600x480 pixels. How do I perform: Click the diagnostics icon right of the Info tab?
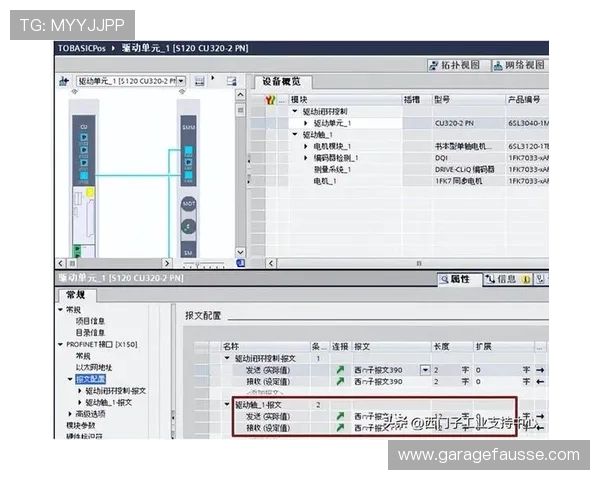click(540, 279)
